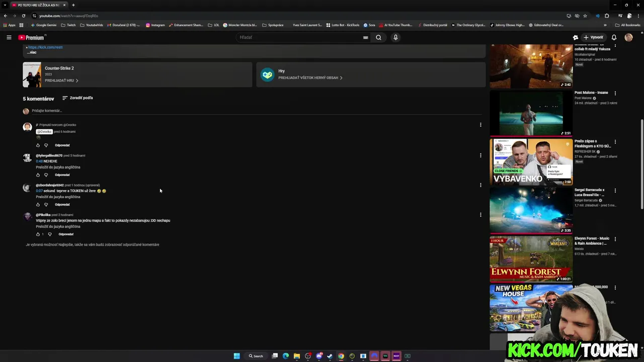This screenshot has height=362, width=644.
Task: Click 'PREHLIADAŤ HRU' for Counter-Strike 2
Action: tap(61, 80)
